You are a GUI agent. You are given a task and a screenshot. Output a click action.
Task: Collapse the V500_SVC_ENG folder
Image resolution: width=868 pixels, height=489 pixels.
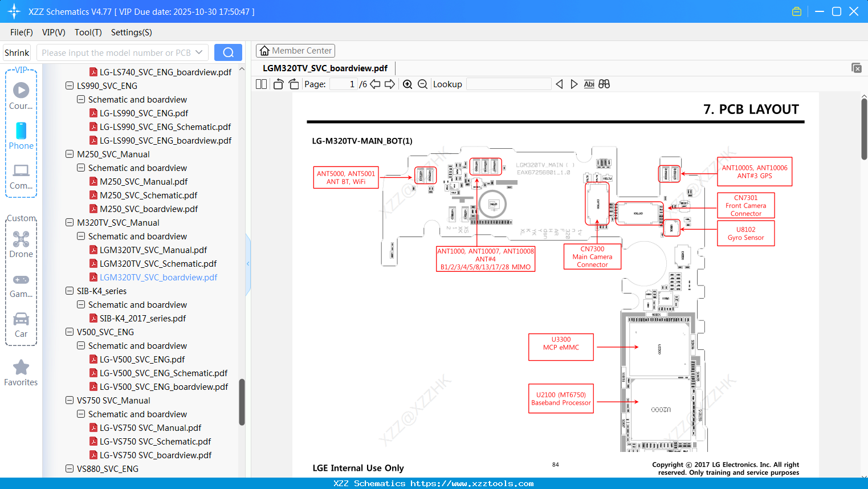pyautogui.click(x=70, y=332)
